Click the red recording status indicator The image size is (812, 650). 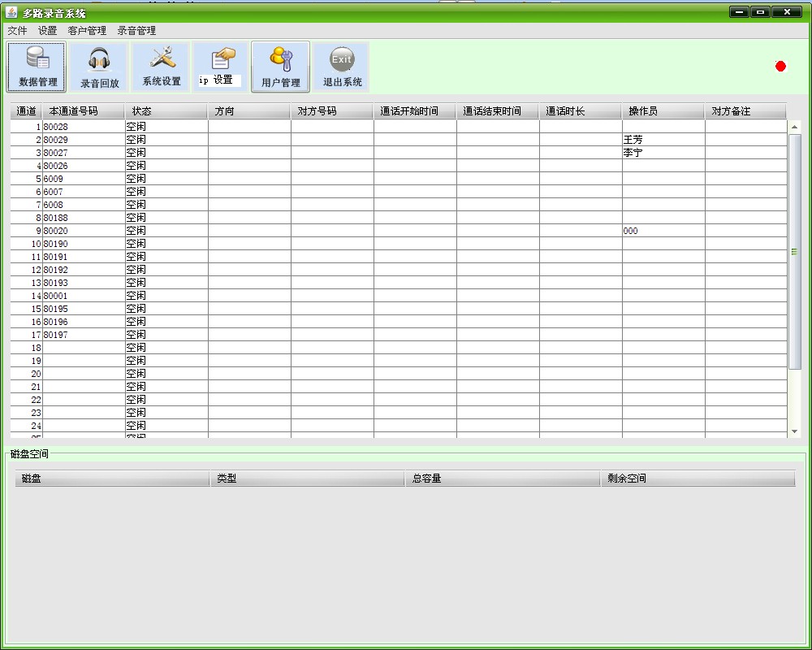tap(780, 66)
